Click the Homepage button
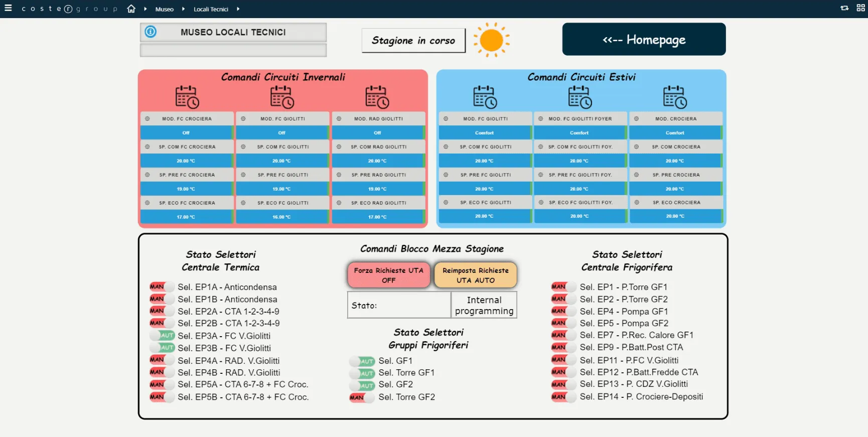868x437 pixels. (644, 39)
